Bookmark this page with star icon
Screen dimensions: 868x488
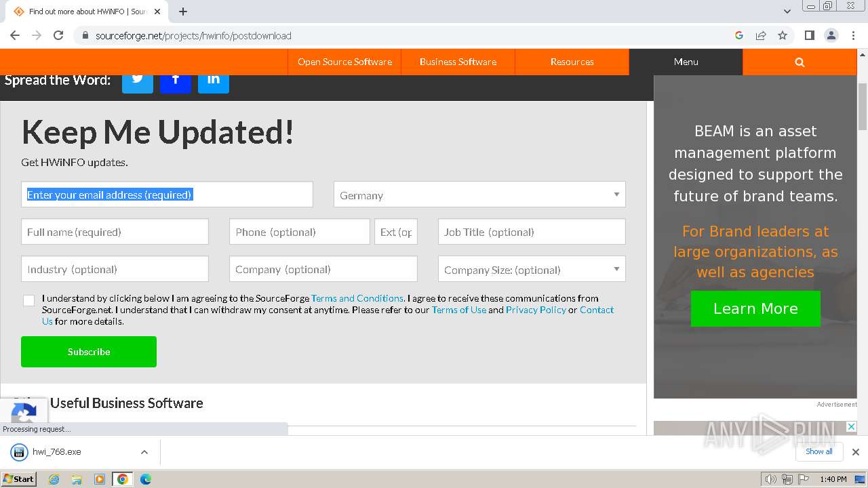783,35
